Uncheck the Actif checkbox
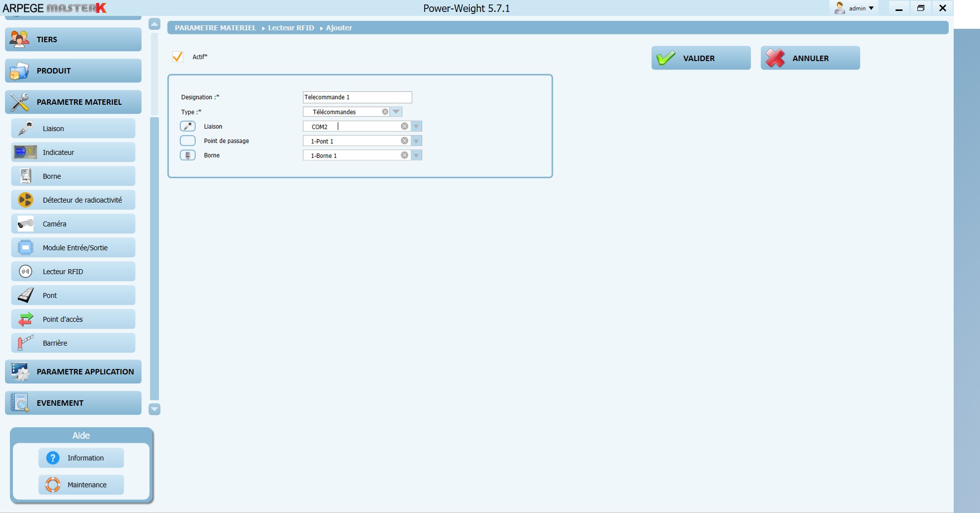 [177, 57]
